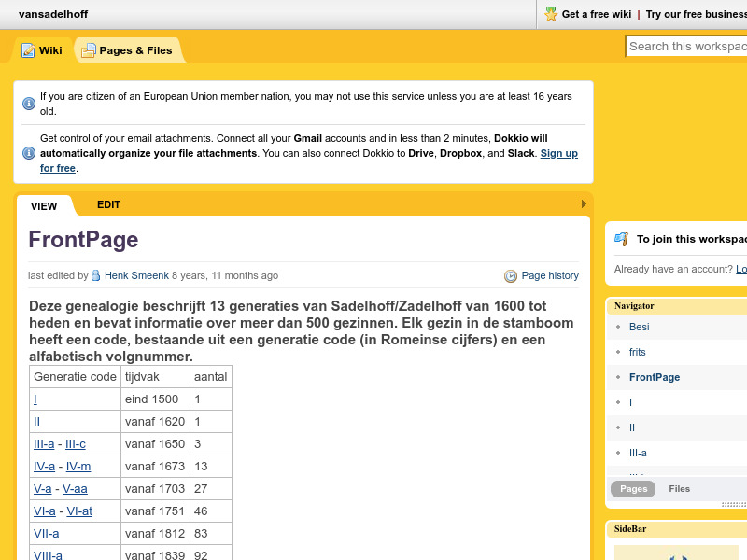747x560 pixels.
Task: Click the folder icon on Pages & Files tab
Action: pyautogui.click(x=87, y=50)
